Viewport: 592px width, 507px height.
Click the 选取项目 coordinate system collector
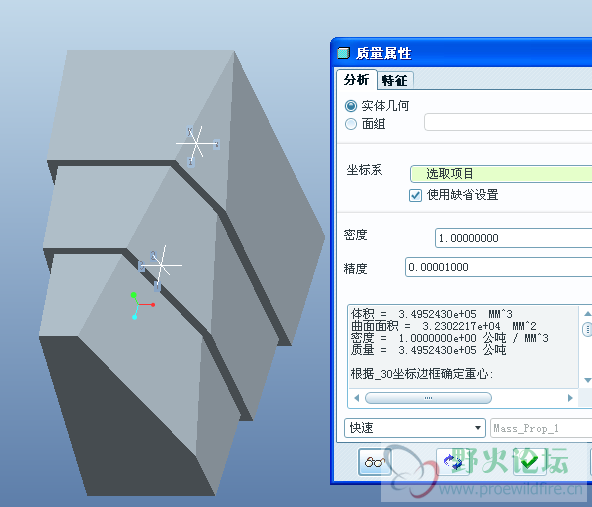click(x=501, y=174)
